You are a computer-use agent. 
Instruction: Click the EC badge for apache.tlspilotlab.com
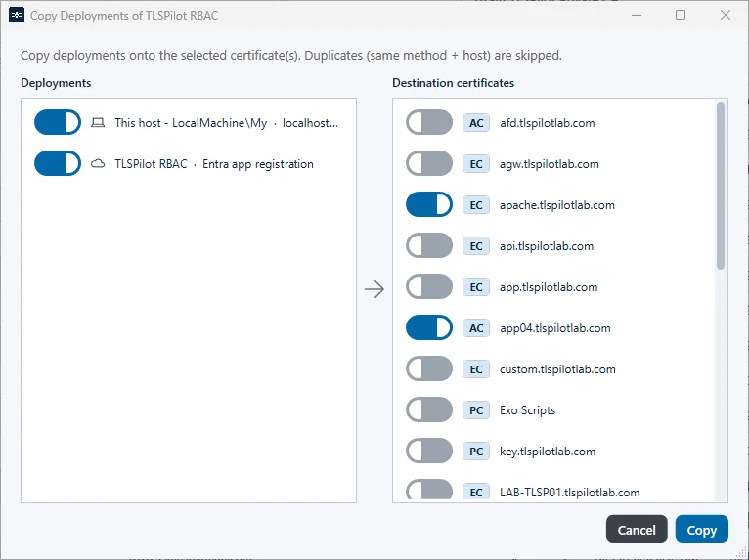(x=476, y=205)
